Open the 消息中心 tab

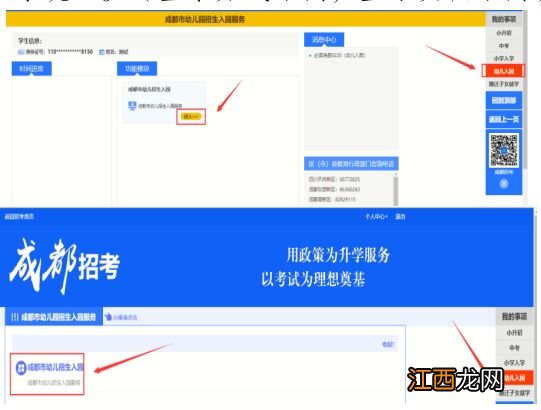point(324,40)
